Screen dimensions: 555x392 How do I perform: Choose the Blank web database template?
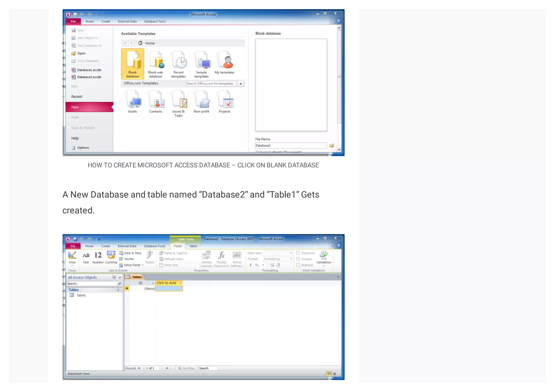[156, 64]
